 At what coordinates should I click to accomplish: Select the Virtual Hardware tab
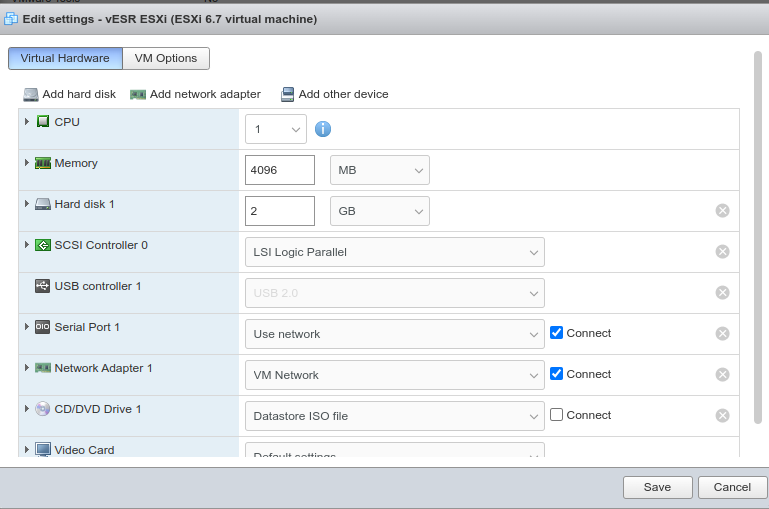click(x=65, y=59)
